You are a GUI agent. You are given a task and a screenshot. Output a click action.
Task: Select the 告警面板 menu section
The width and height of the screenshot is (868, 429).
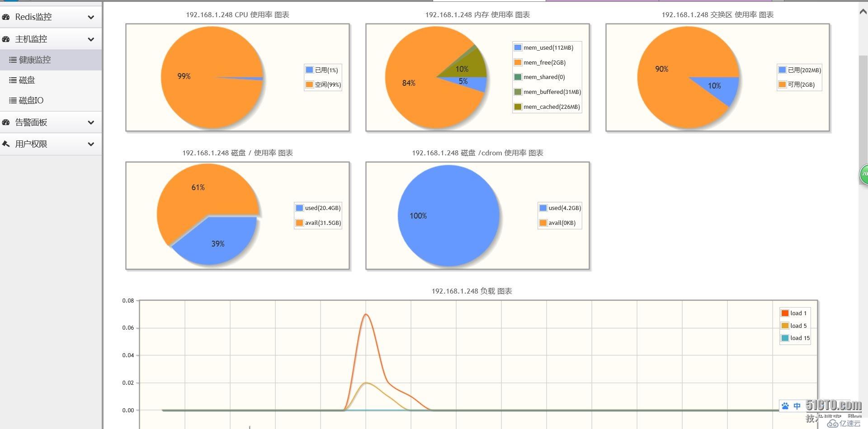tap(51, 122)
